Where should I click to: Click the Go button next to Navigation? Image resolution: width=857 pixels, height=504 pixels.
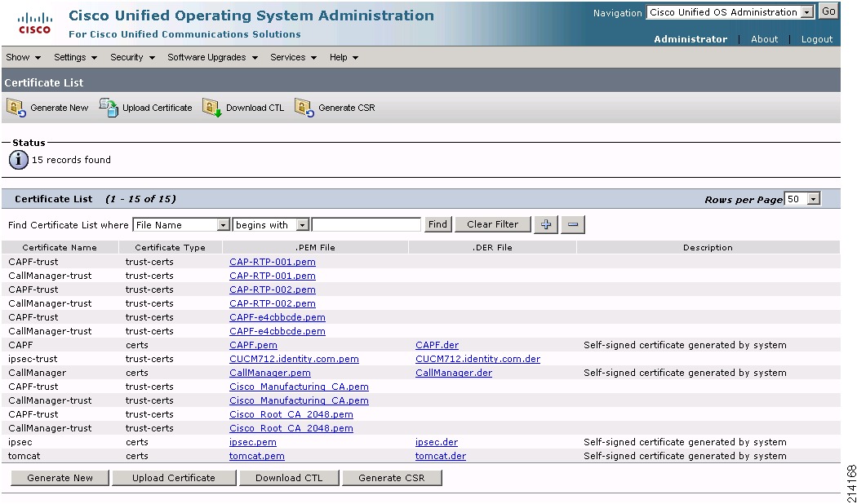click(x=828, y=11)
